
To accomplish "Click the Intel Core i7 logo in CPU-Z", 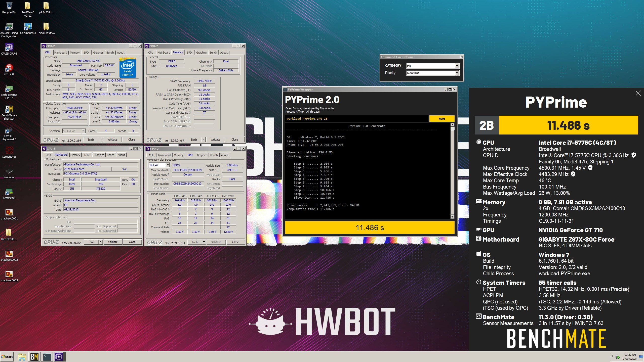I will coord(128,68).
